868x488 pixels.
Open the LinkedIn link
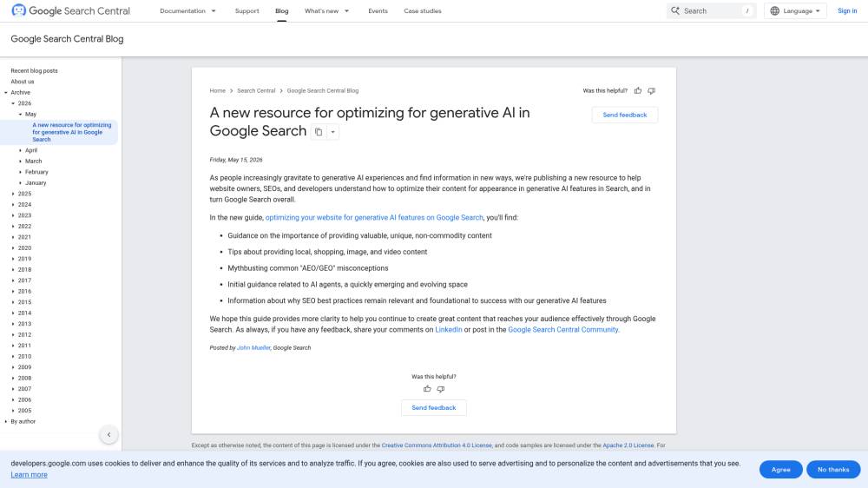[449, 330]
